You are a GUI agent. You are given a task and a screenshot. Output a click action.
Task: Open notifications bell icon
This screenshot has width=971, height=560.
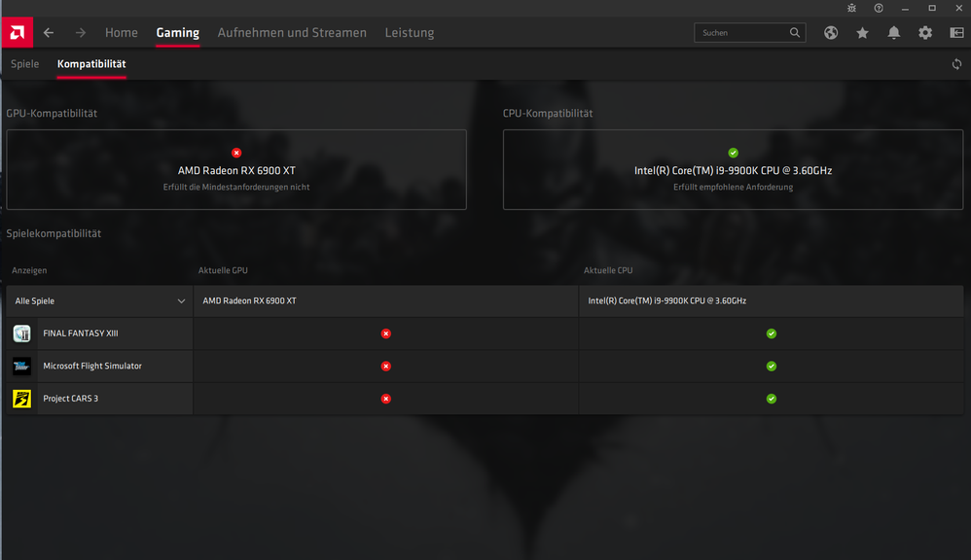[893, 33]
